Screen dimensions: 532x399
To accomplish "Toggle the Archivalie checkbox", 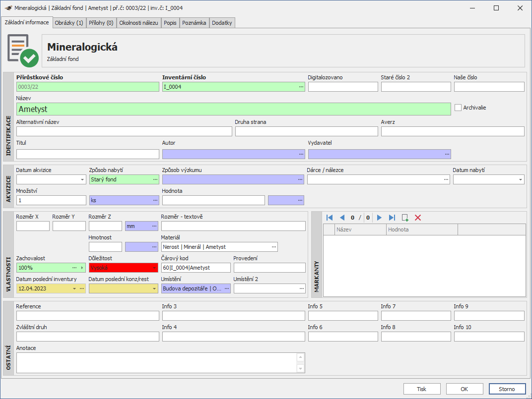I will (458, 108).
